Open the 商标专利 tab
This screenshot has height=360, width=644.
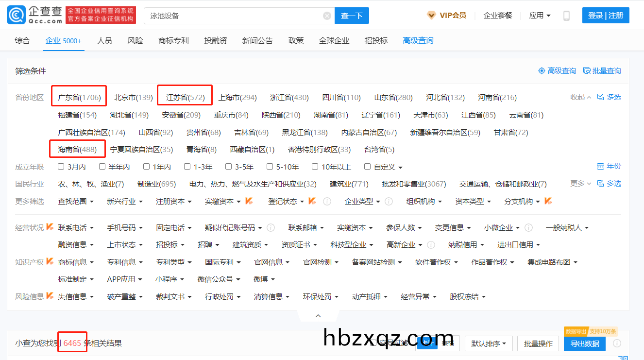(173, 41)
